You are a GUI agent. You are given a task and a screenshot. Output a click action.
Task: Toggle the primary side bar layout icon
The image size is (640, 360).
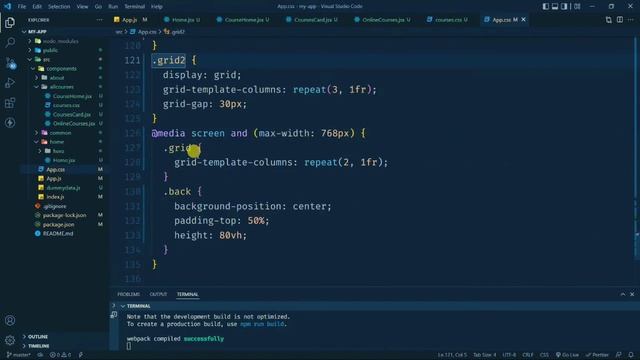click(x=545, y=7)
